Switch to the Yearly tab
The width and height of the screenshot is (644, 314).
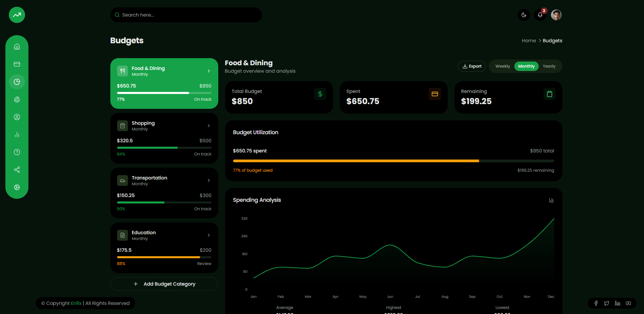[549, 66]
